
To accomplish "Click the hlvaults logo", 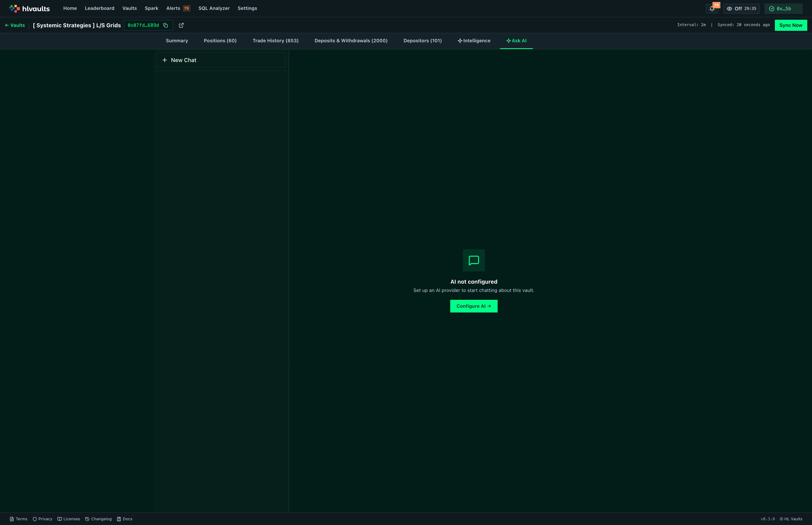I will coord(30,8).
